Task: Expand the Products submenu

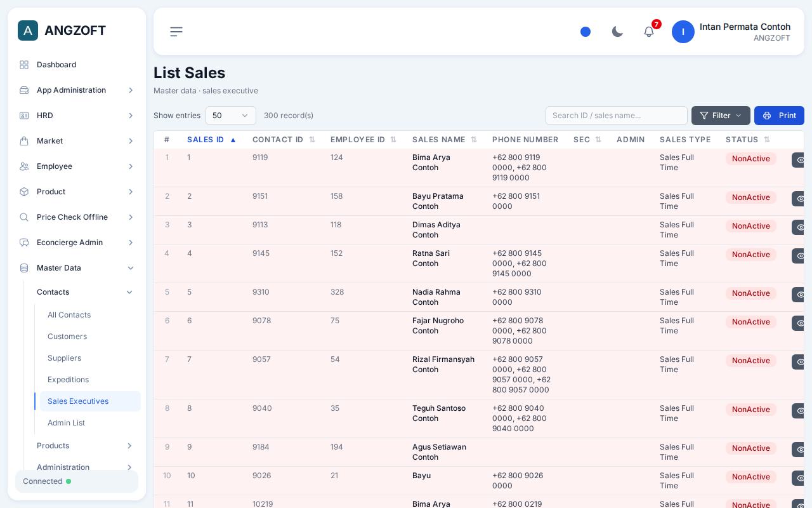Action: click(x=85, y=446)
